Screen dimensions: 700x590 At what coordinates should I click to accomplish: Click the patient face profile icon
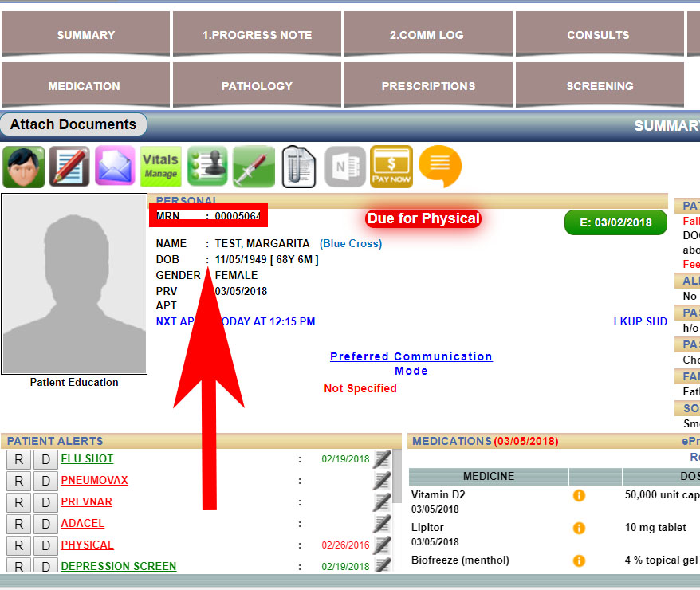[23, 167]
